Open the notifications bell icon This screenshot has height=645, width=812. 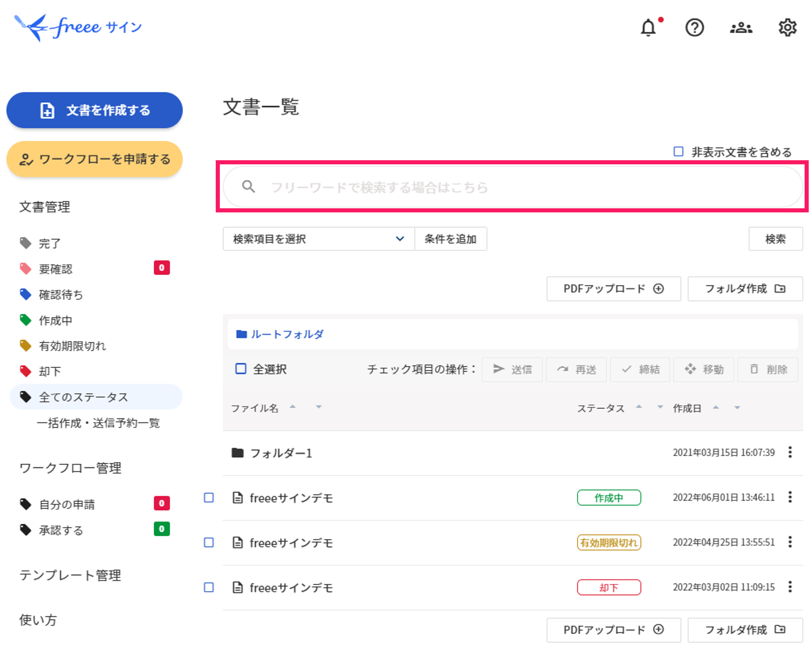648,28
